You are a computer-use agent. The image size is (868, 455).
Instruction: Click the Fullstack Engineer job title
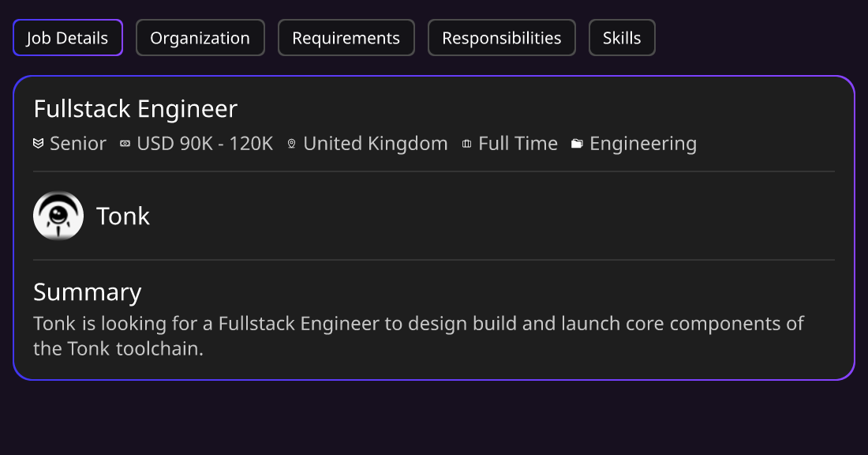(135, 109)
